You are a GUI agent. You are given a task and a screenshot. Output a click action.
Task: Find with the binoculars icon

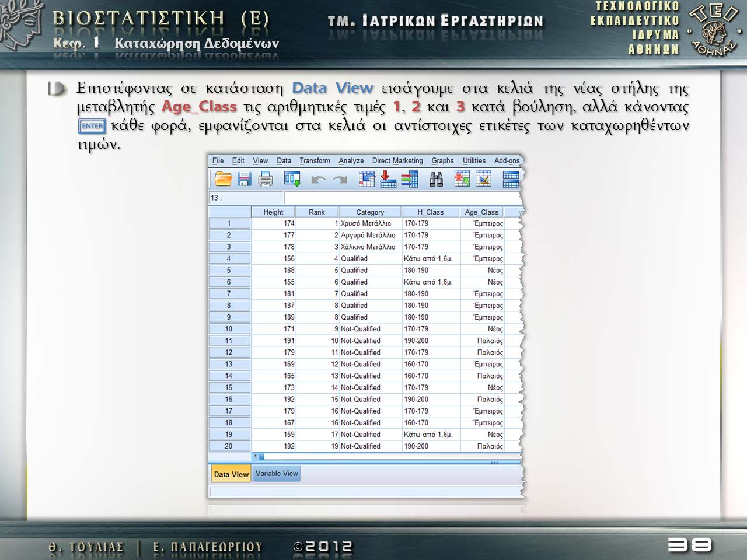pos(436,179)
